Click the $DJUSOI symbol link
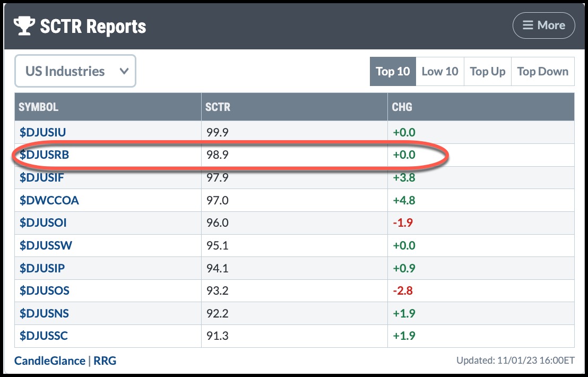The width and height of the screenshot is (588, 377). (x=43, y=223)
